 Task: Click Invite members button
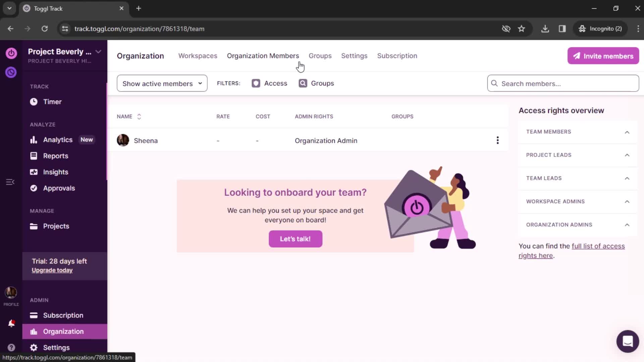[x=603, y=56]
